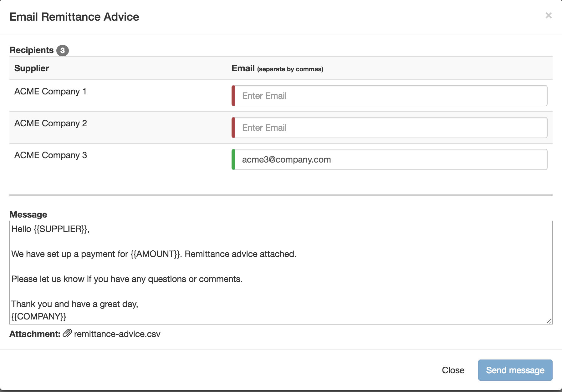Place cursor on the {{AMOUNT}} placeholder
The image size is (562, 392).
coord(156,254)
